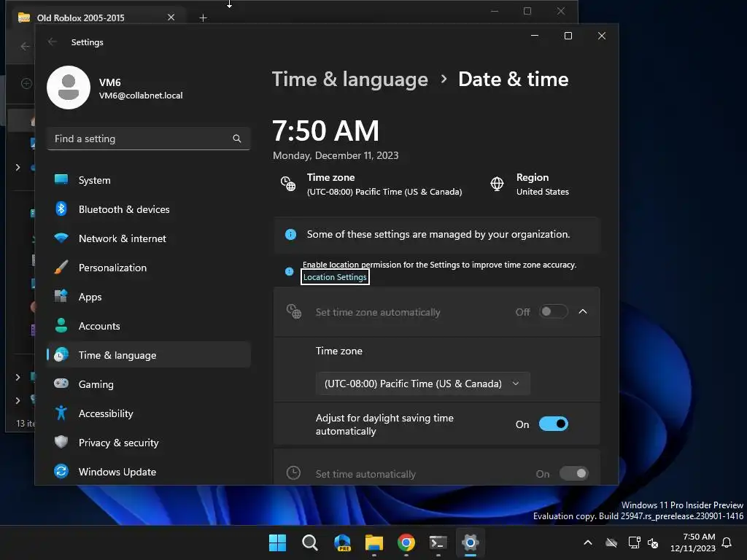
Task: Click the search magnifier icon in Settings
Action: tap(237, 139)
